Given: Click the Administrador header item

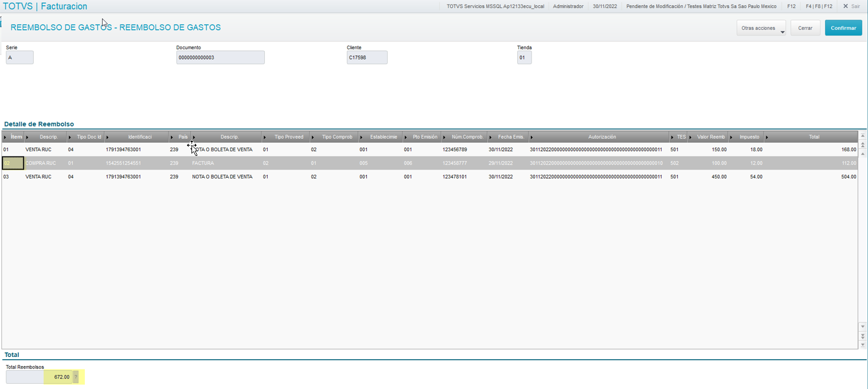Looking at the screenshot, I should 568,6.
